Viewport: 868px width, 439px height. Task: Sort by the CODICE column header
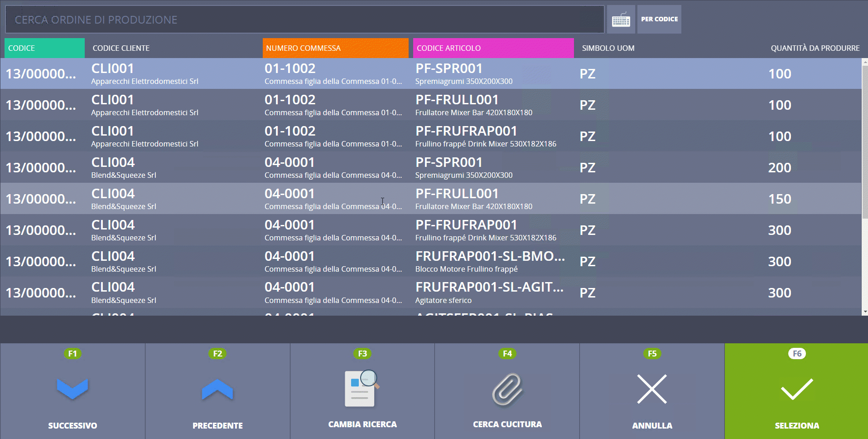point(44,48)
